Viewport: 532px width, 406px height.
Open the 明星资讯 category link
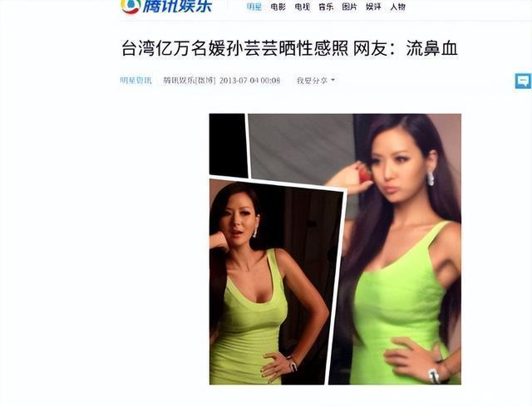[136, 81]
